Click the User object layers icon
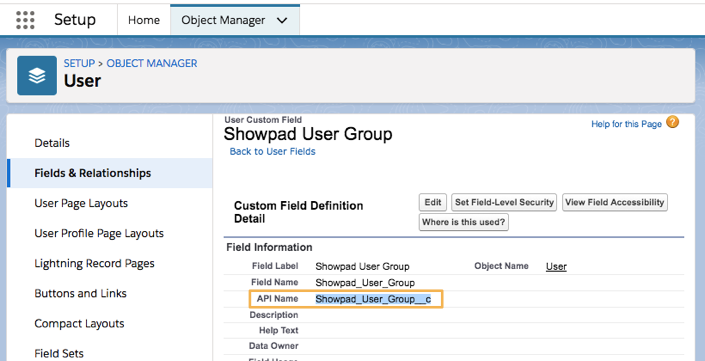The width and height of the screenshot is (705, 361). pyautogui.click(x=37, y=76)
